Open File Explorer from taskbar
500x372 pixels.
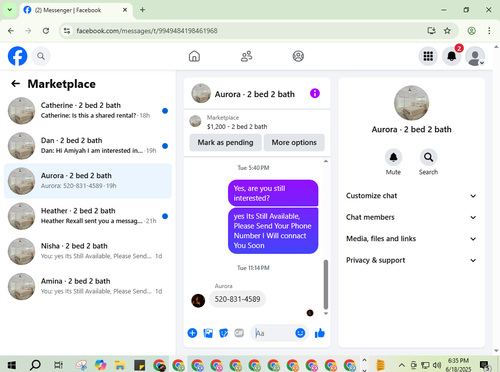[x=120, y=365]
